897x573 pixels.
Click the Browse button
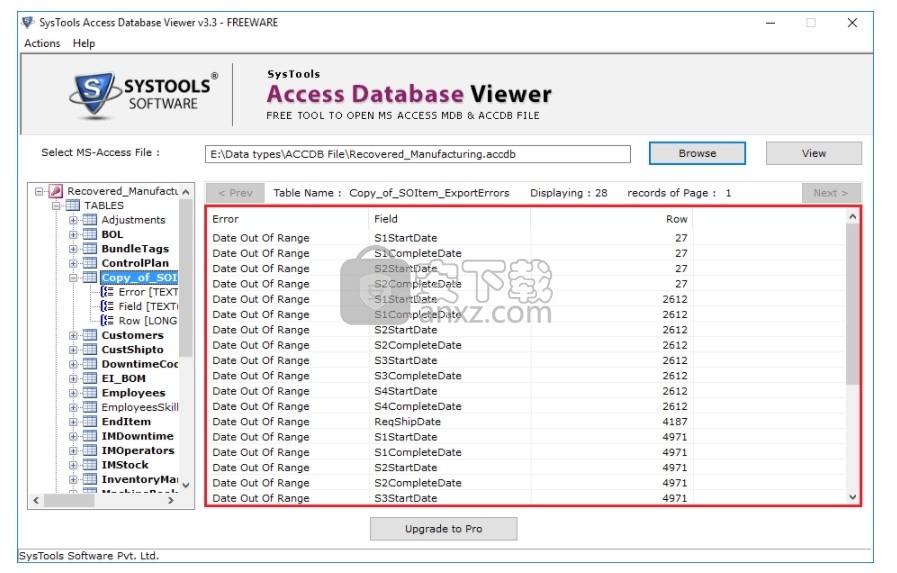click(x=697, y=153)
